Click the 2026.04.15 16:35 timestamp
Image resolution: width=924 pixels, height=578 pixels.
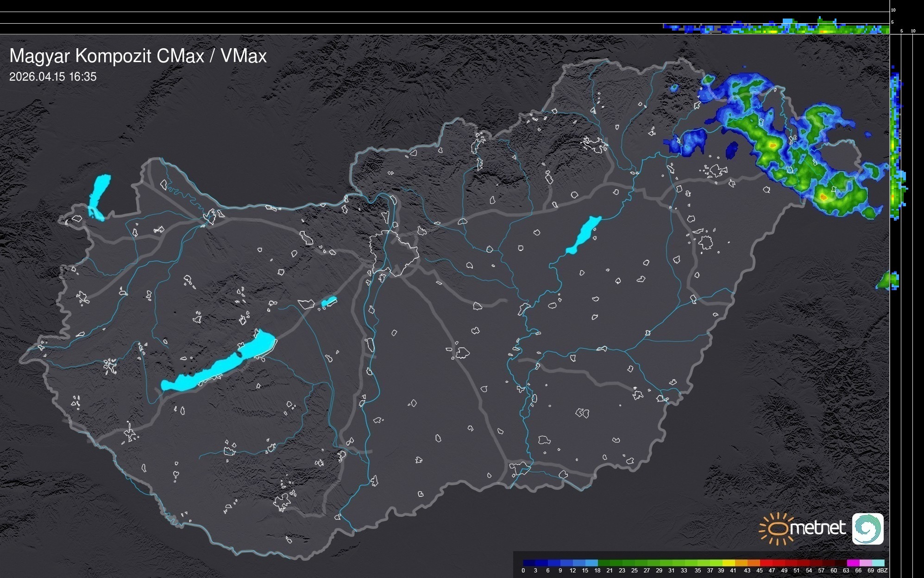pos(53,77)
